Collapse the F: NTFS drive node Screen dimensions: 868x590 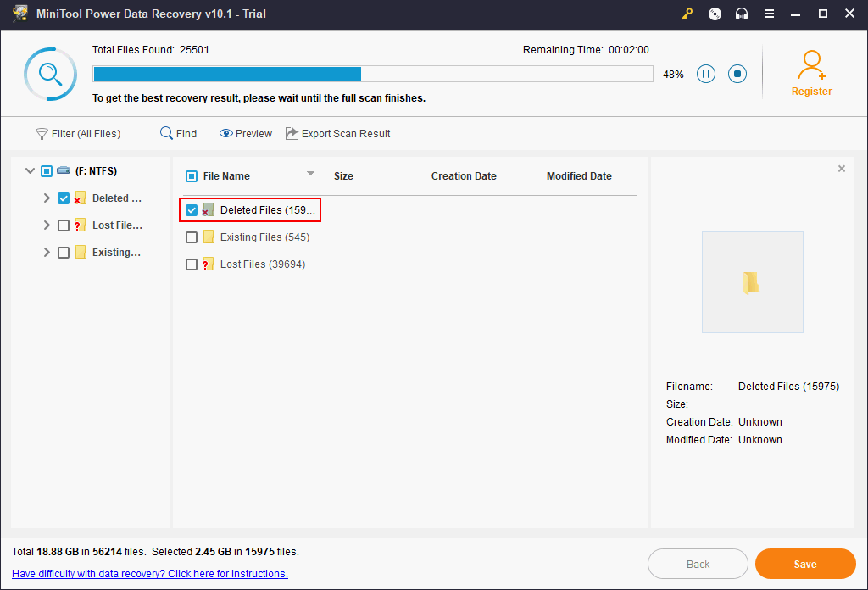click(30, 171)
